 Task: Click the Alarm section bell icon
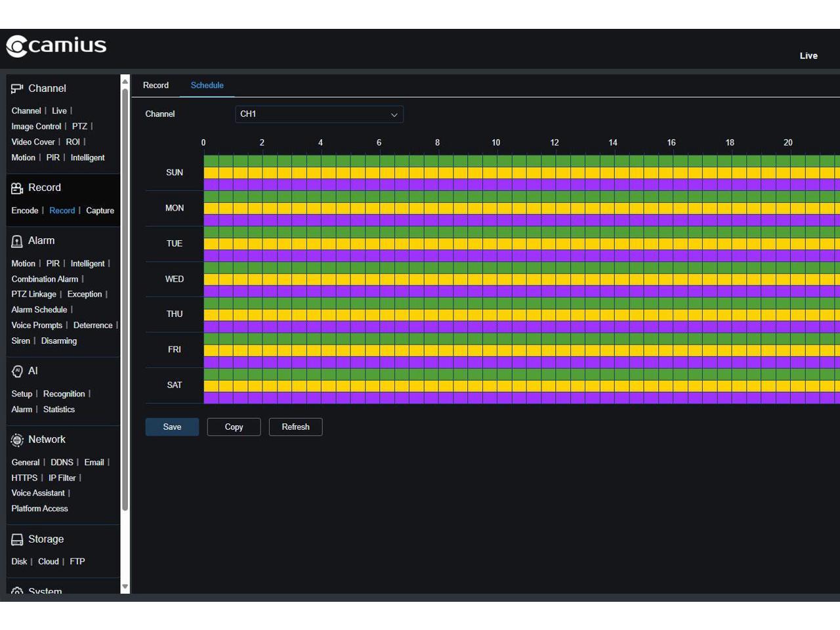point(17,241)
